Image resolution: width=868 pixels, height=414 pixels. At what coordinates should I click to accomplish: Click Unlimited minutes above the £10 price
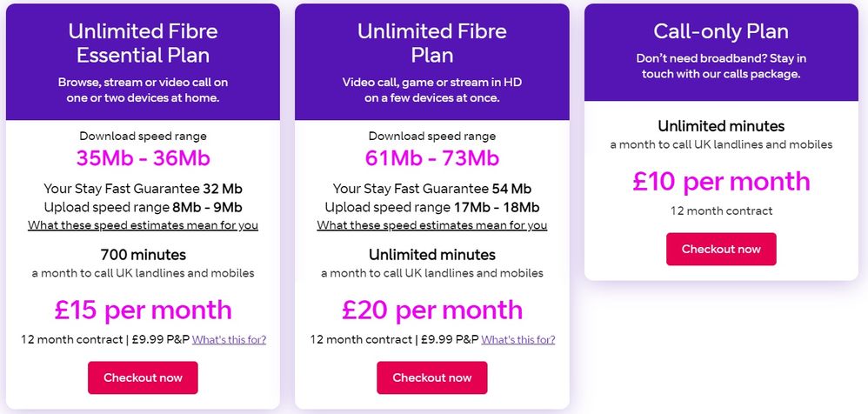click(x=721, y=126)
